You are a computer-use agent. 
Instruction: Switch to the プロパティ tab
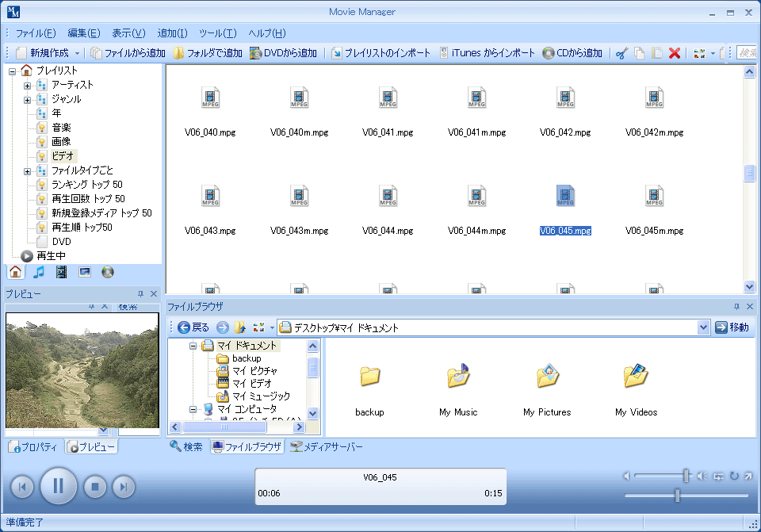(x=34, y=447)
